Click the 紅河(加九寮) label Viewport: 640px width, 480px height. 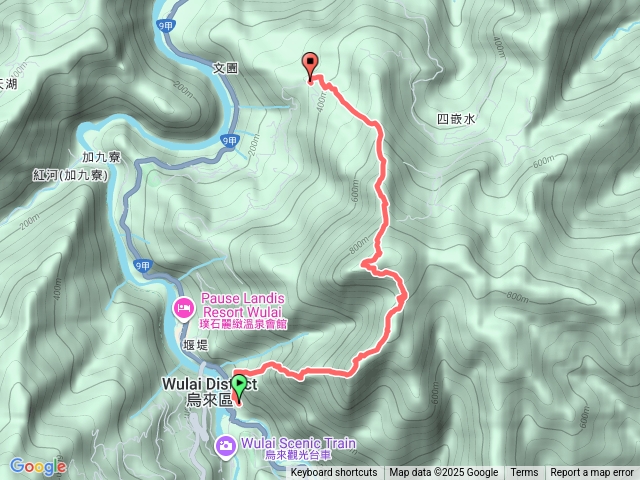point(70,176)
